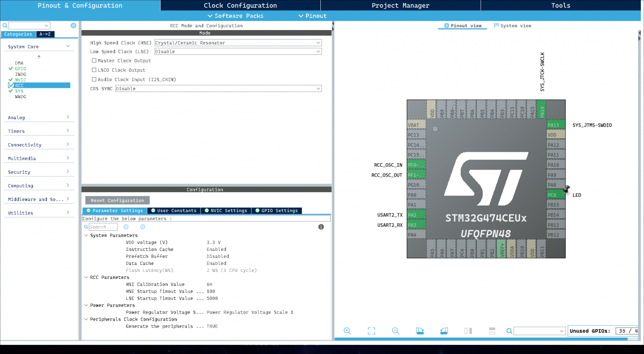Image resolution: width=644 pixels, height=354 pixels.
Task: Check the LSCO Clock Output option
Action: pos(94,70)
